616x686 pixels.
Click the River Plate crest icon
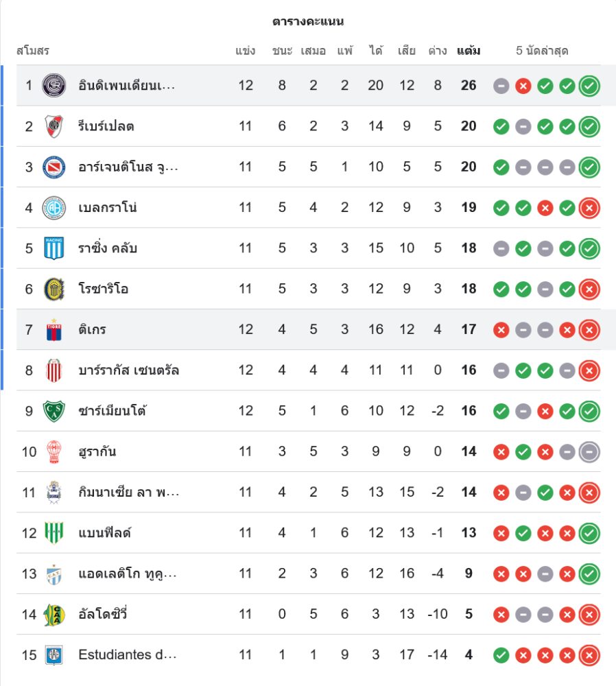point(54,126)
